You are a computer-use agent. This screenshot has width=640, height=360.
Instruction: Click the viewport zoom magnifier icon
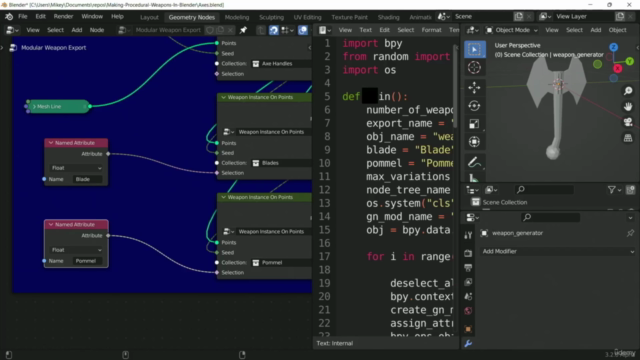628,91
